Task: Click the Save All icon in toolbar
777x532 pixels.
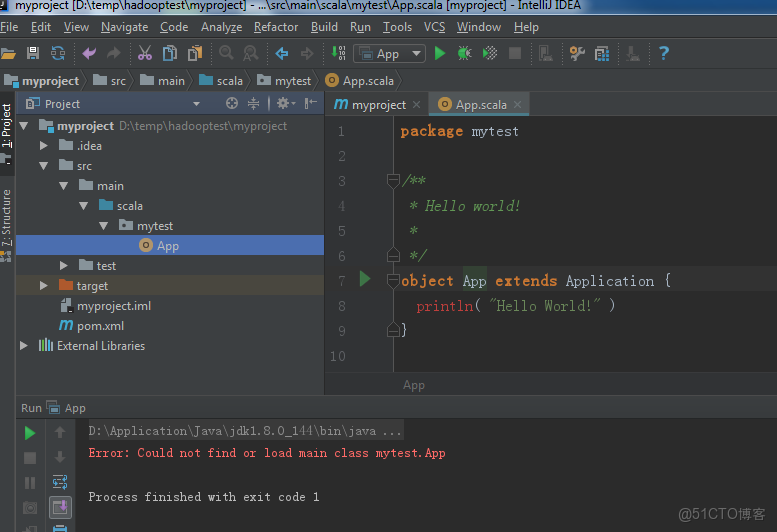Action: pos(33,54)
